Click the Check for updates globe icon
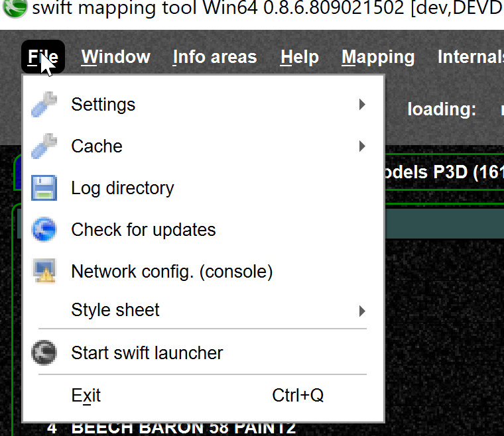Image resolution: width=504 pixels, height=436 pixels. 44,229
